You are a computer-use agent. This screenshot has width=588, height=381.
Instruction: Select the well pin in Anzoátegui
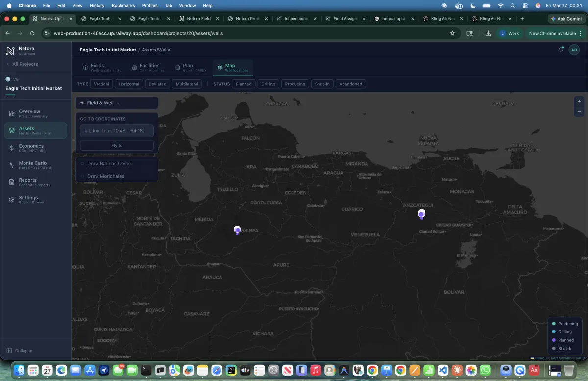pyautogui.click(x=421, y=214)
